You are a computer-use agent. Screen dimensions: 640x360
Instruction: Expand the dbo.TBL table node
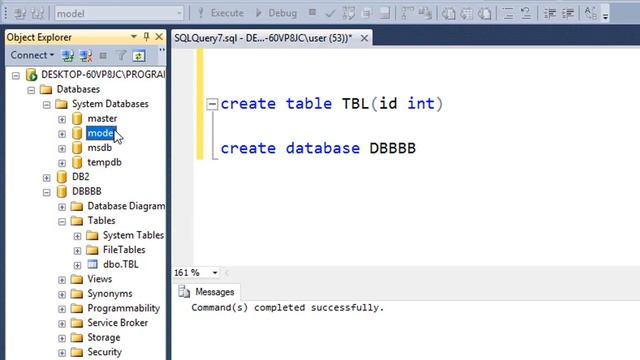point(77,265)
